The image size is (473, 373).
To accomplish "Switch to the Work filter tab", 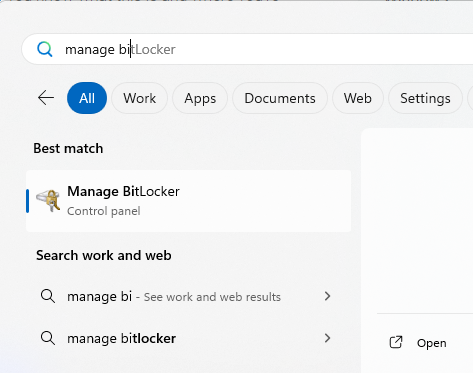I will coord(139,98).
